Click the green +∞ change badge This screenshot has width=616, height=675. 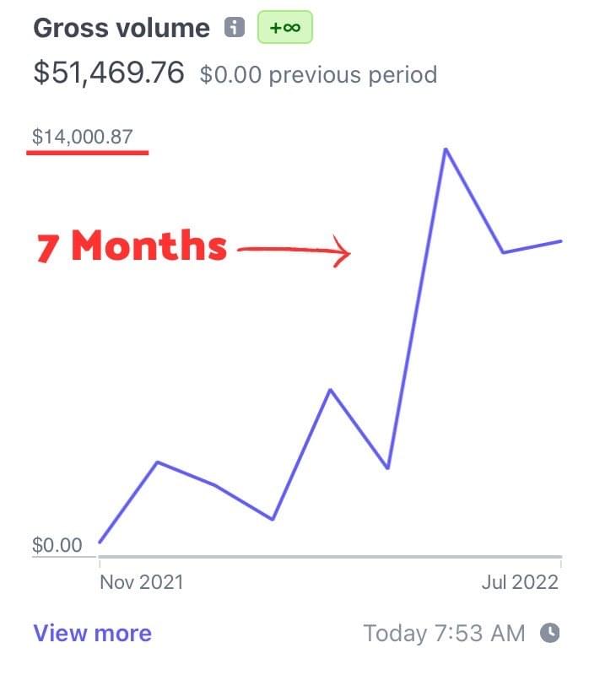click(284, 28)
